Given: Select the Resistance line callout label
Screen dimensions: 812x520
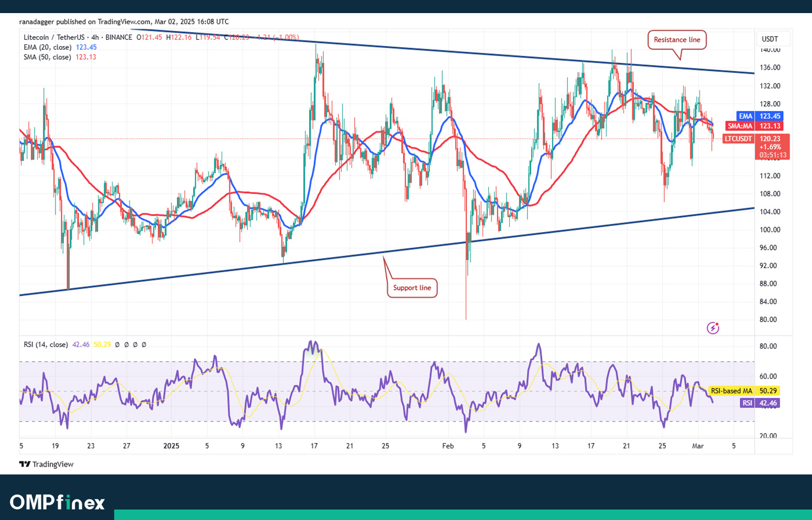Looking at the screenshot, I should (677, 40).
